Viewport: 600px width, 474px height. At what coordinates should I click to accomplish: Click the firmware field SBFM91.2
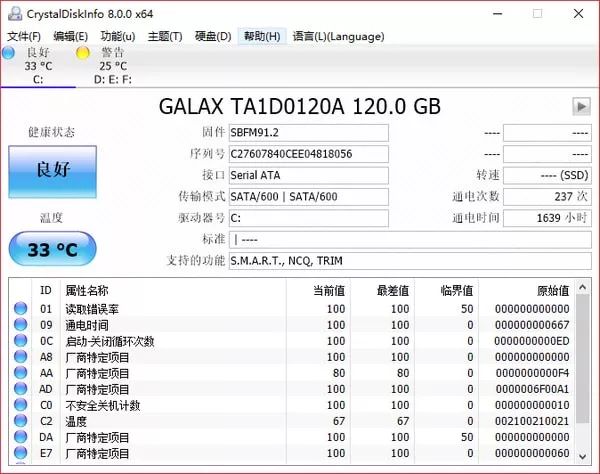click(x=309, y=133)
